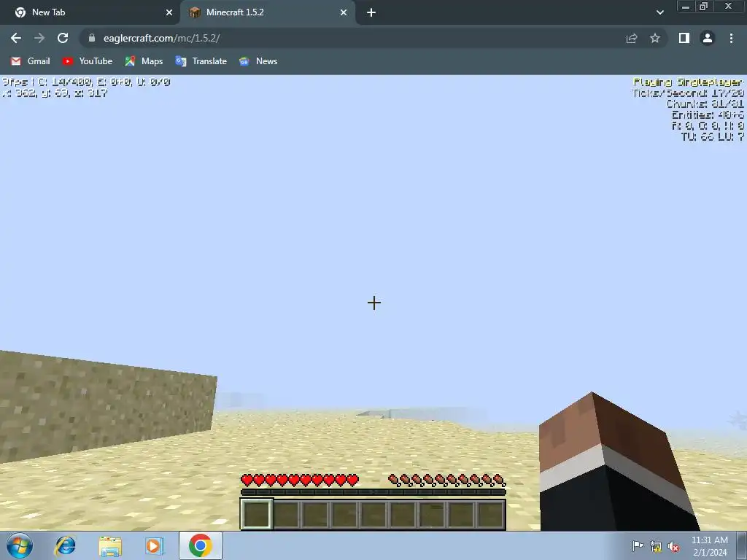Share this page via share icon
This screenshot has width=747, height=560.
(632, 38)
